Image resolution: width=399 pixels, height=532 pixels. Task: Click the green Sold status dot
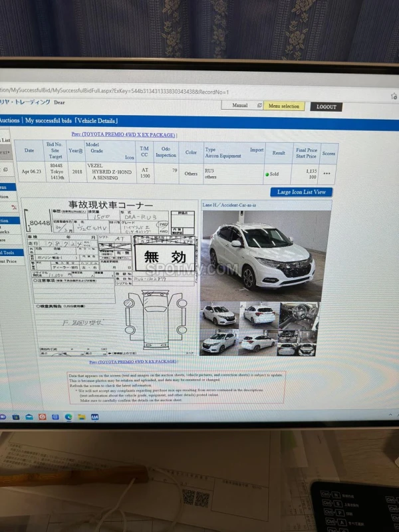(267, 174)
